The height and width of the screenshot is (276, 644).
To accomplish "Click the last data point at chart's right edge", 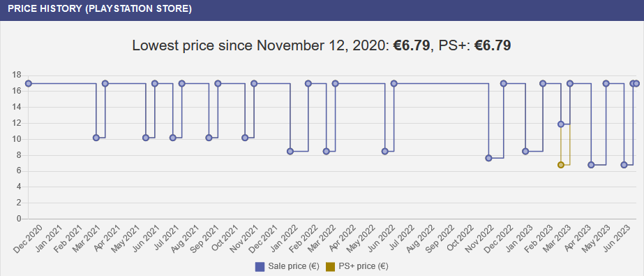I will coord(636,84).
